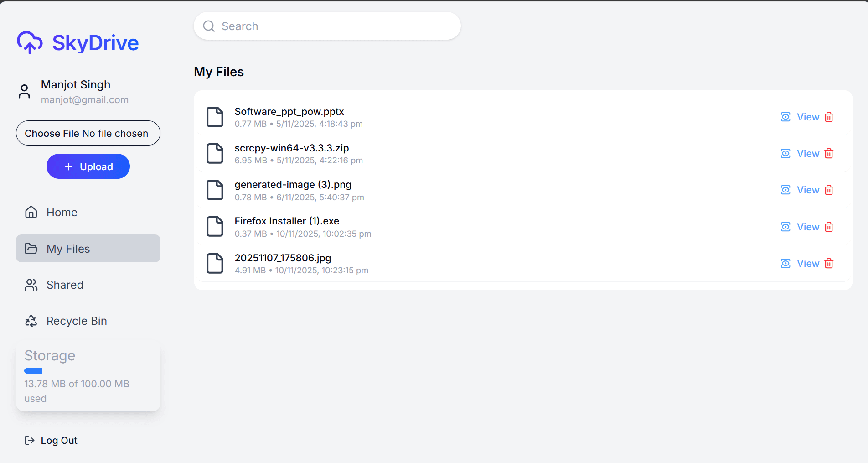Image resolution: width=868 pixels, height=463 pixels.
Task: Toggle preview eye for generated-image (3).png
Action: coord(785,190)
